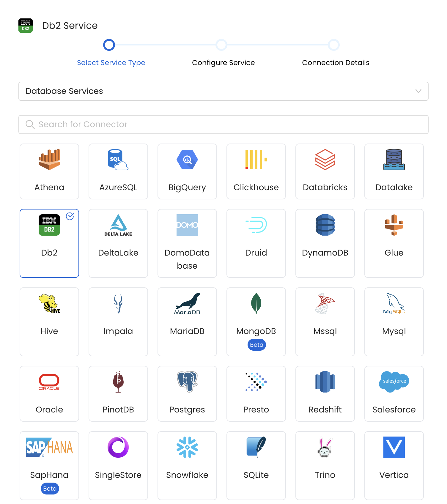Select the Athena connector icon

[x=49, y=160]
